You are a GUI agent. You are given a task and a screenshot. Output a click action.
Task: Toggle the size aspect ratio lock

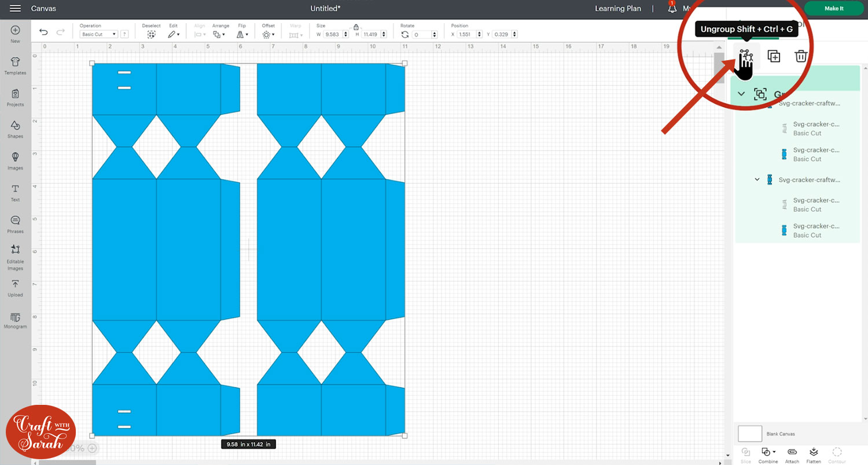[x=355, y=27]
